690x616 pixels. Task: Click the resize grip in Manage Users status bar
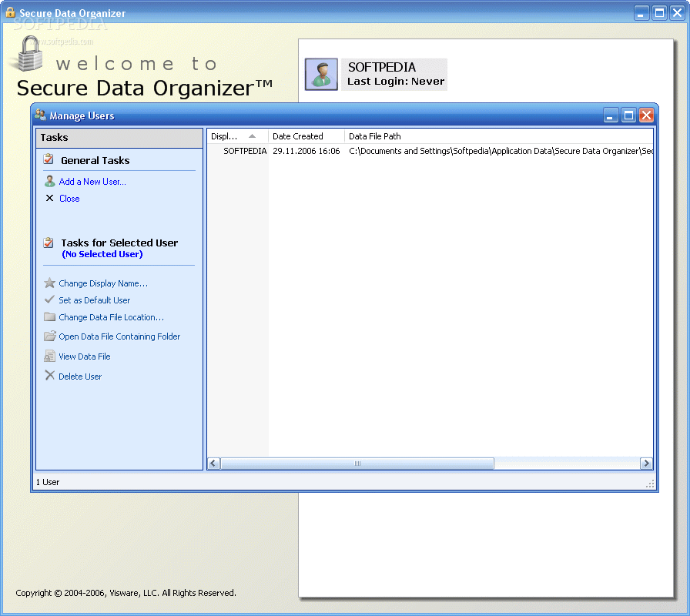(650, 484)
